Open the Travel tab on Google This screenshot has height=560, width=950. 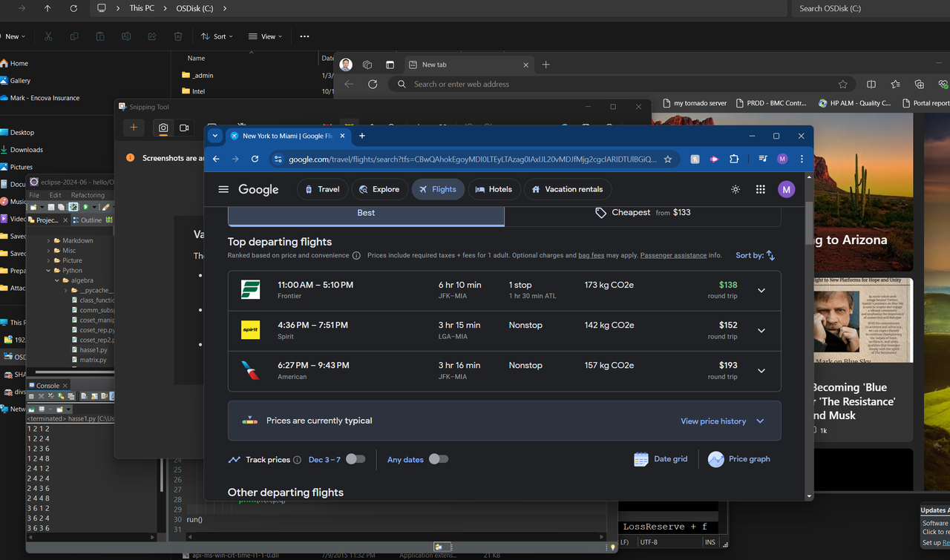point(322,189)
